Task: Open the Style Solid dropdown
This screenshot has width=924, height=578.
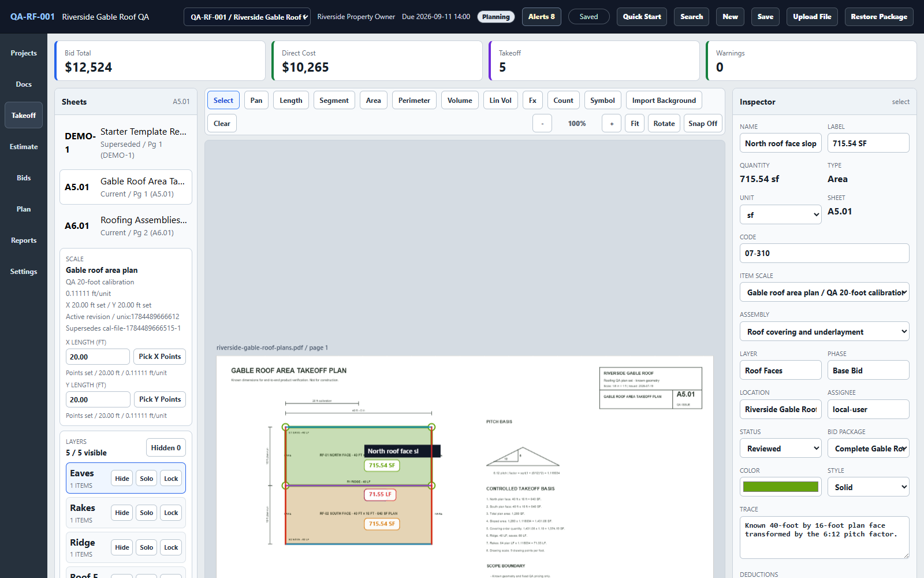Action: [x=869, y=487]
